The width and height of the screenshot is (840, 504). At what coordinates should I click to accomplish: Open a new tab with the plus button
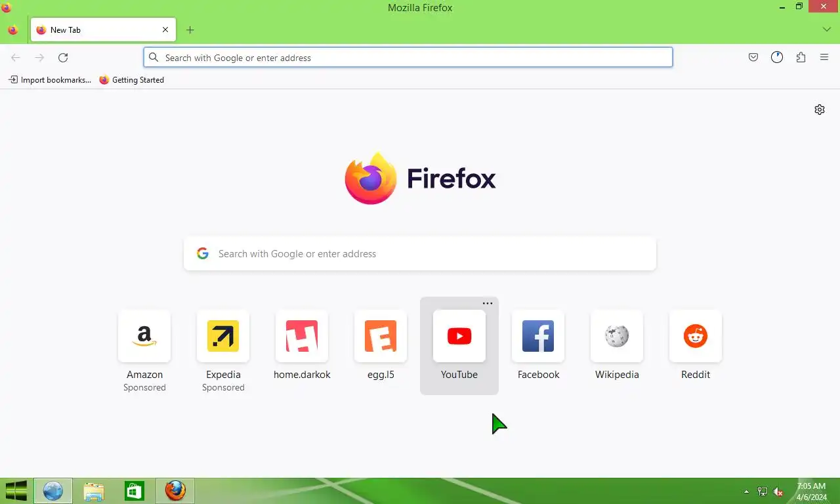190,30
